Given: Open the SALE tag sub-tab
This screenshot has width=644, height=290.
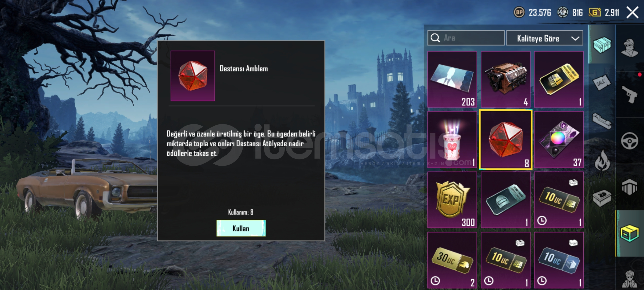Looking at the screenshot, I should [602, 83].
